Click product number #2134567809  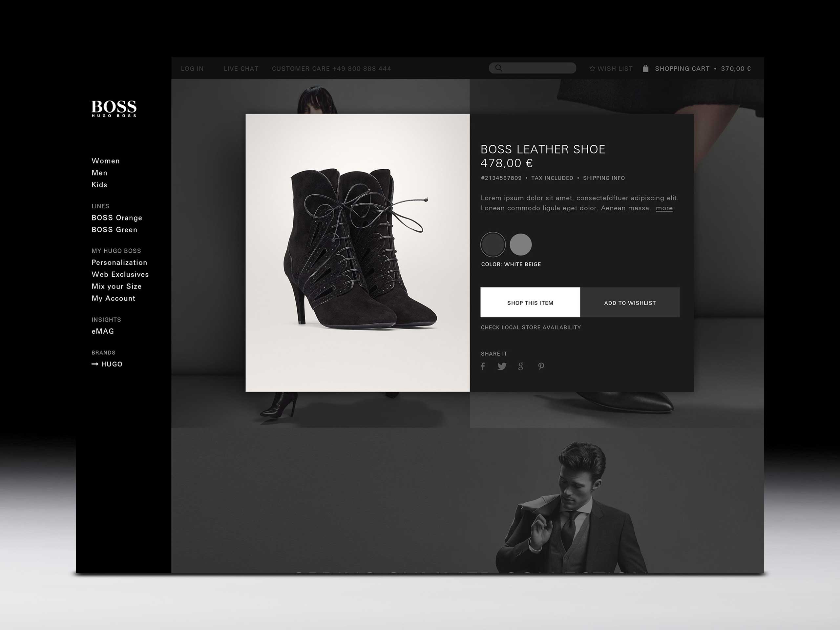point(501,178)
